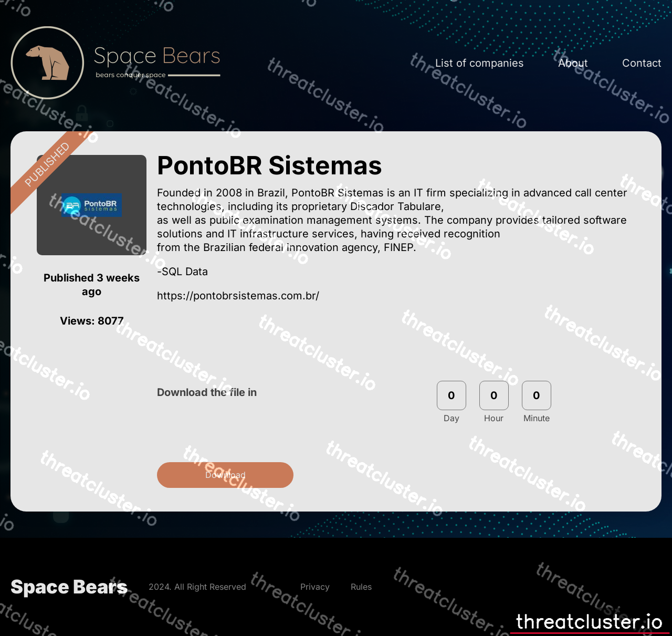
Task: Click the Space Bears header title text
Action: pos(157,56)
